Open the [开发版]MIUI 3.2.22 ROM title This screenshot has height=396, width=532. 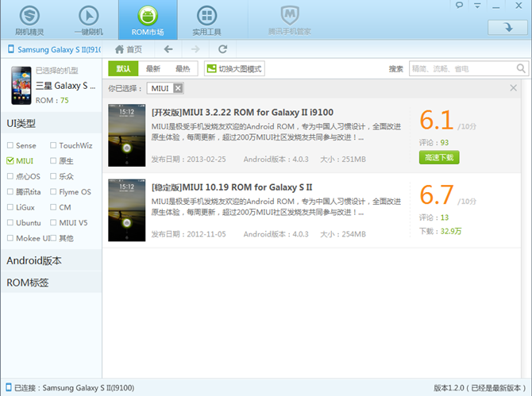[x=242, y=112]
